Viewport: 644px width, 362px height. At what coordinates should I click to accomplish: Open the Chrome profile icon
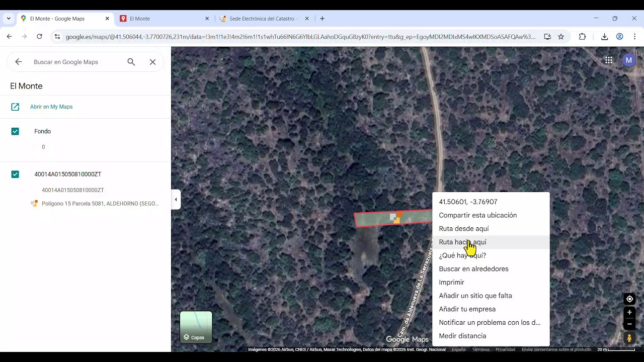(x=620, y=37)
